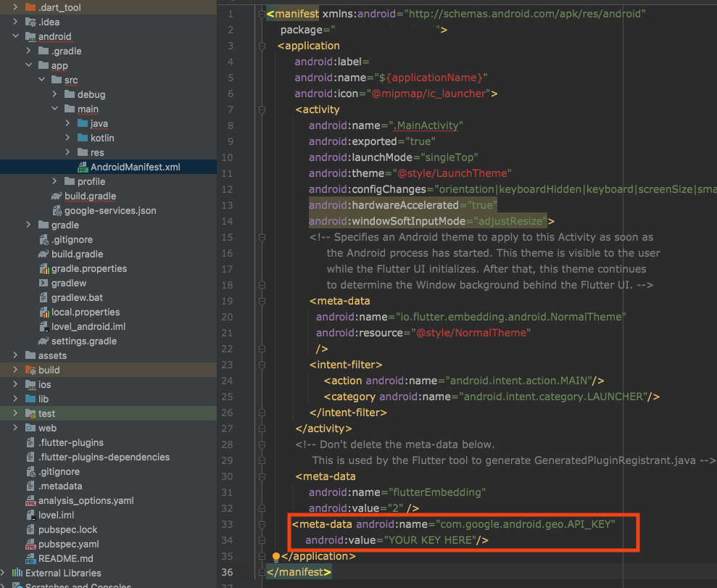
Task: Expand the kotlin folder chevron
Action: pyautogui.click(x=67, y=138)
